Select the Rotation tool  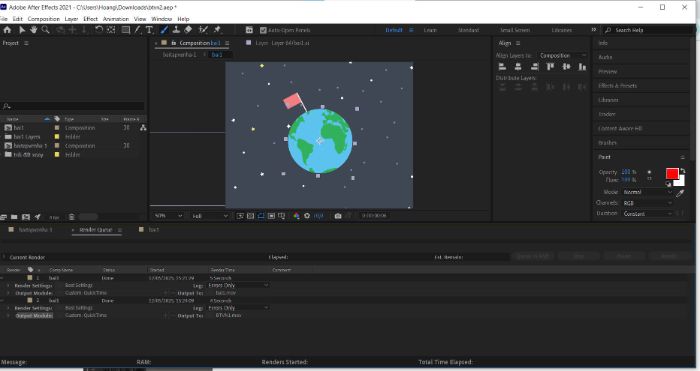[99, 30]
